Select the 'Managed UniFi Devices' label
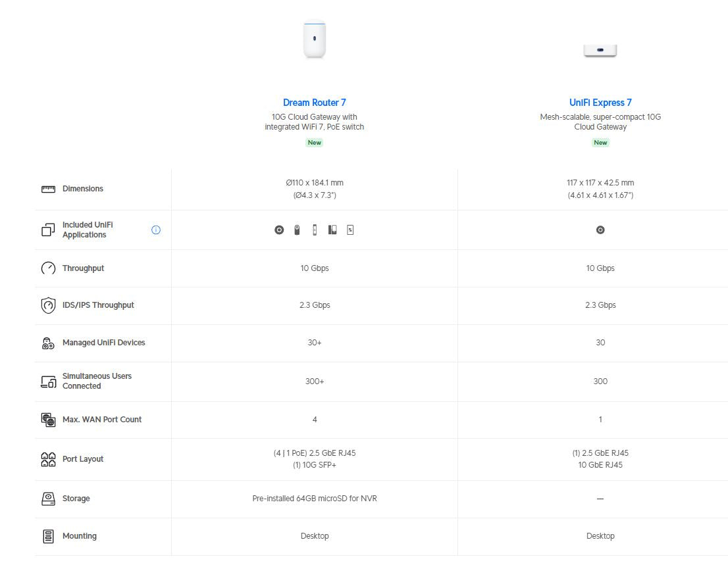 [103, 343]
